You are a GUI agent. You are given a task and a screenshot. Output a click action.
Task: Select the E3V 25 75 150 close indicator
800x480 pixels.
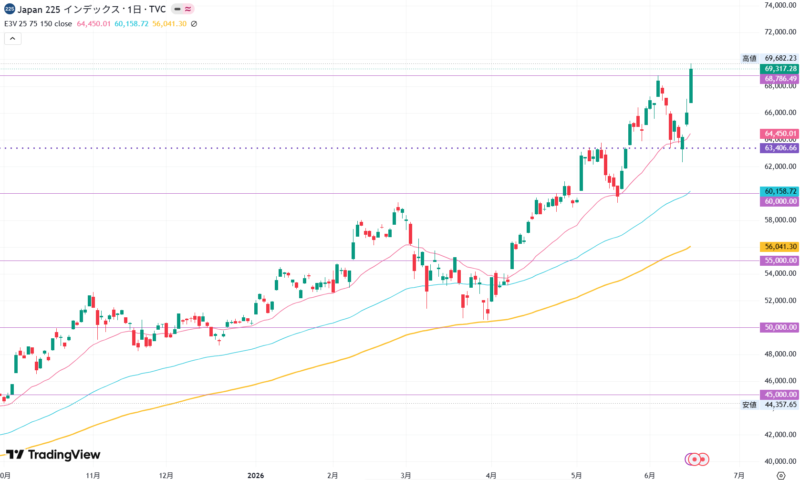38,23
